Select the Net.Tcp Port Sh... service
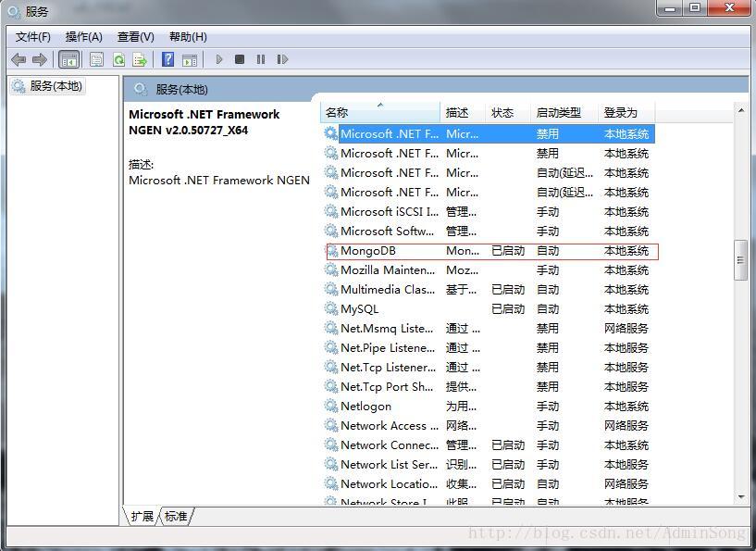 click(x=387, y=387)
